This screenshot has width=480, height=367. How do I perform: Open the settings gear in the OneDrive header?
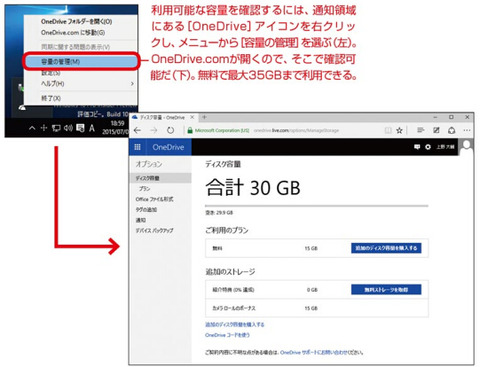point(428,147)
